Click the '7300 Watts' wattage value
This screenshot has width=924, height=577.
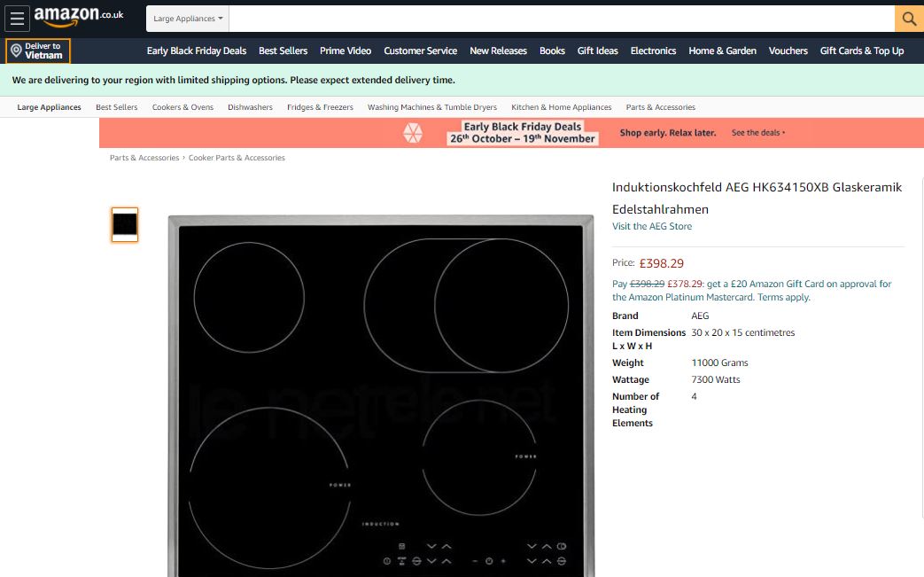(x=716, y=380)
